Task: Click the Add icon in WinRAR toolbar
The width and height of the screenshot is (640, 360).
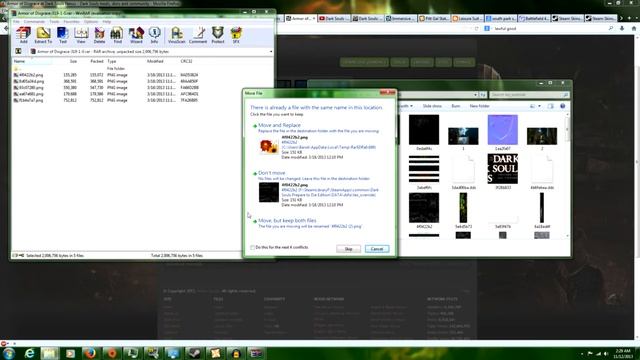Action: click(x=23, y=35)
